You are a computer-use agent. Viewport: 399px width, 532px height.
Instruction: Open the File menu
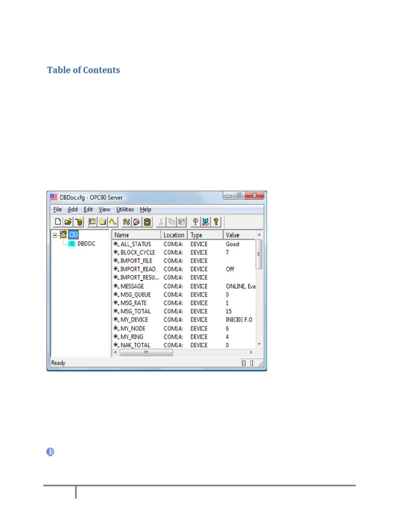(57, 209)
